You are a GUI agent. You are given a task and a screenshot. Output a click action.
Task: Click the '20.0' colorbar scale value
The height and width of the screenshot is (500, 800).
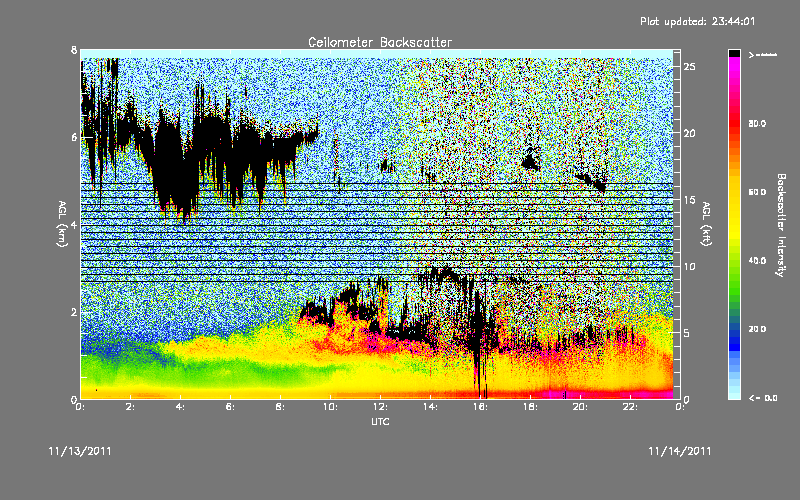[x=758, y=329]
